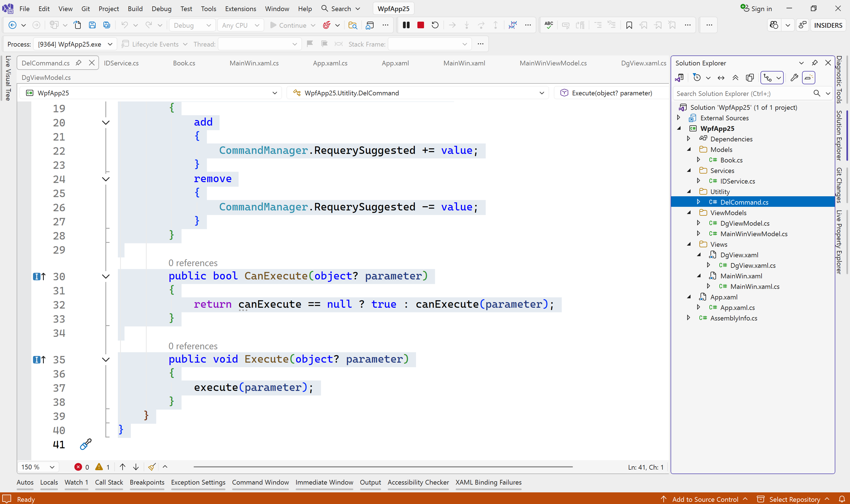Click the Save All icon in toolbar
The image size is (850, 504).
[x=107, y=25]
